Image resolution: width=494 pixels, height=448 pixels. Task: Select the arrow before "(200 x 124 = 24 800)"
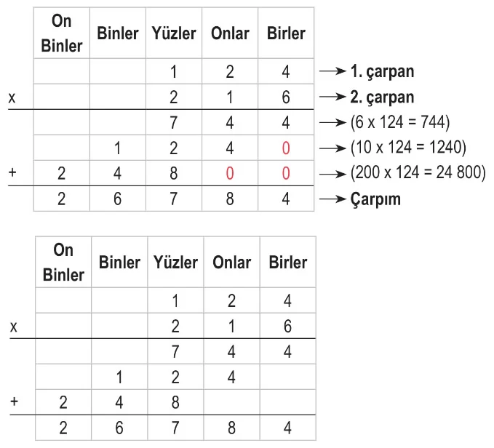coord(332,174)
